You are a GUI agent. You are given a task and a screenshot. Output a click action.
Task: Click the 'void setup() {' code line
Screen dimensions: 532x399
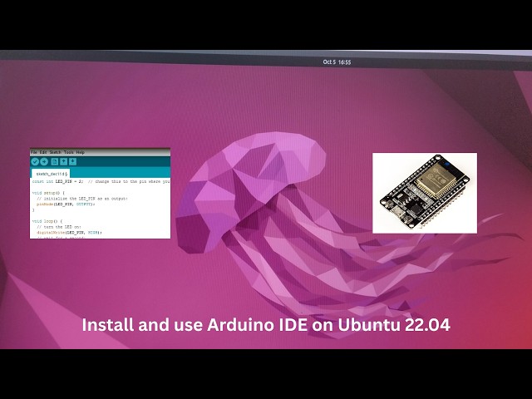(48, 193)
